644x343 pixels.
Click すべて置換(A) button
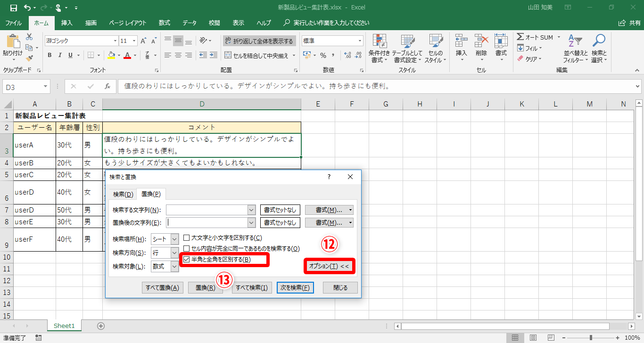pos(162,288)
